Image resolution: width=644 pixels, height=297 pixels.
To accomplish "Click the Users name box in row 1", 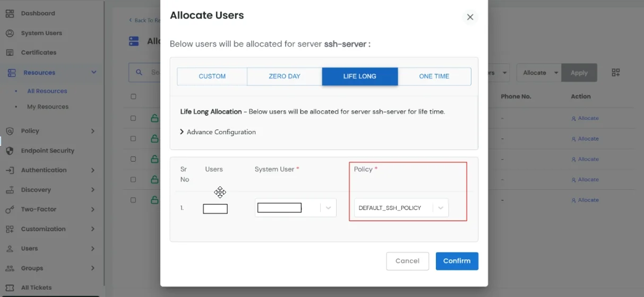I will 215,209.
